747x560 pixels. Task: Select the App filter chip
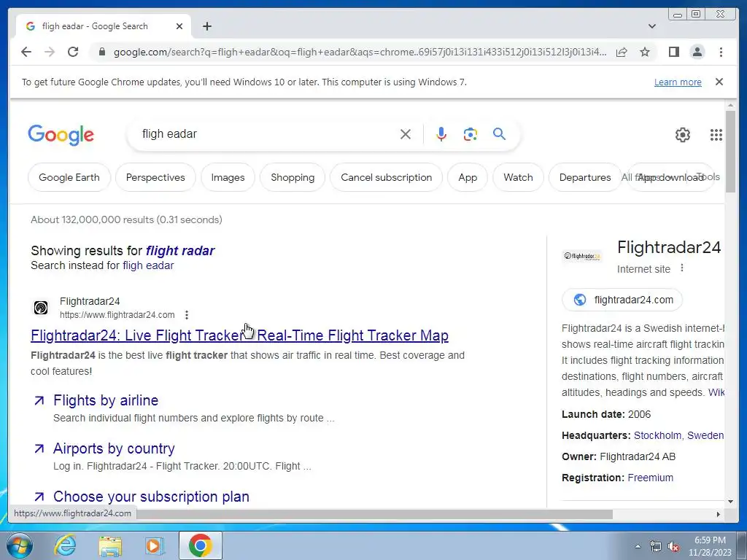(468, 177)
